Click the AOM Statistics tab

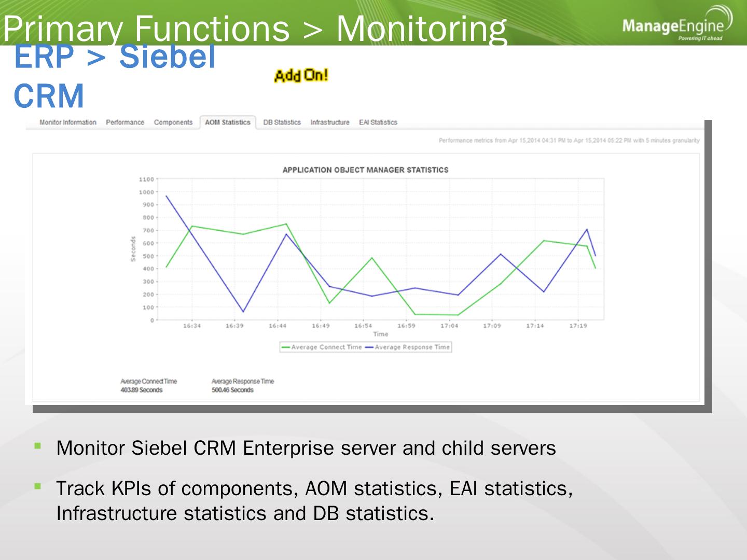(228, 122)
